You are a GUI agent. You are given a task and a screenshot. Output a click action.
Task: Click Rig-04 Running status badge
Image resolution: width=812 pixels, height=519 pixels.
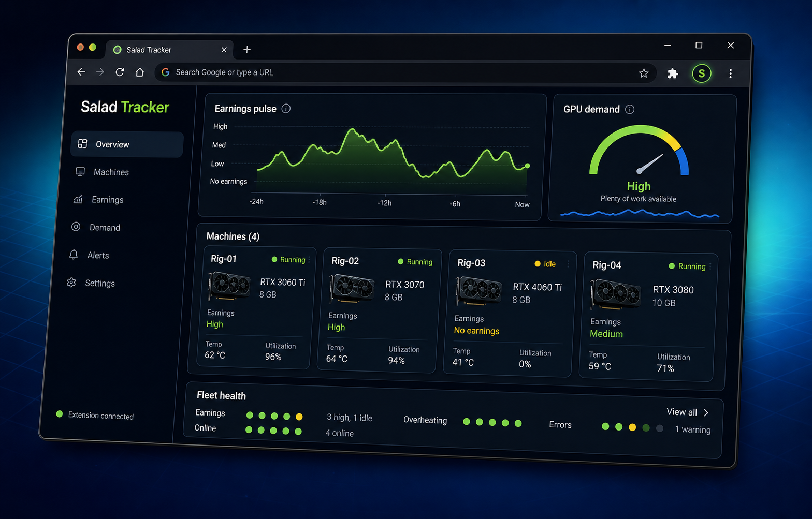[687, 266]
